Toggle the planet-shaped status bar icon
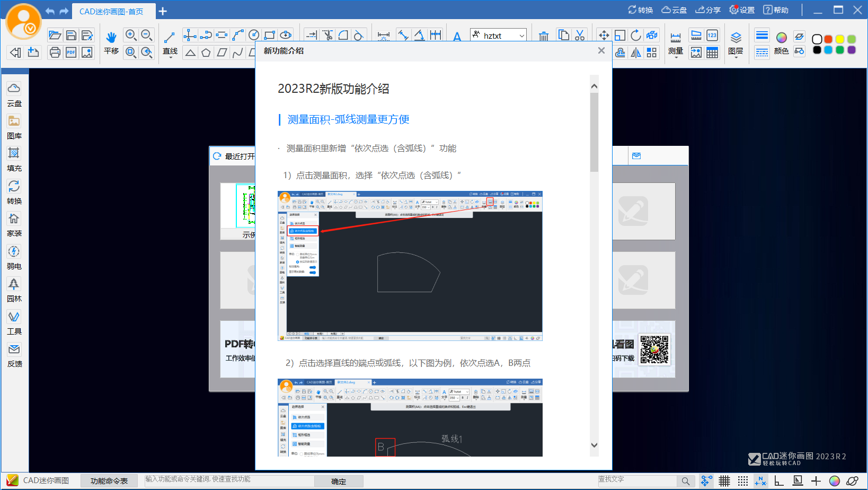 point(853,481)
